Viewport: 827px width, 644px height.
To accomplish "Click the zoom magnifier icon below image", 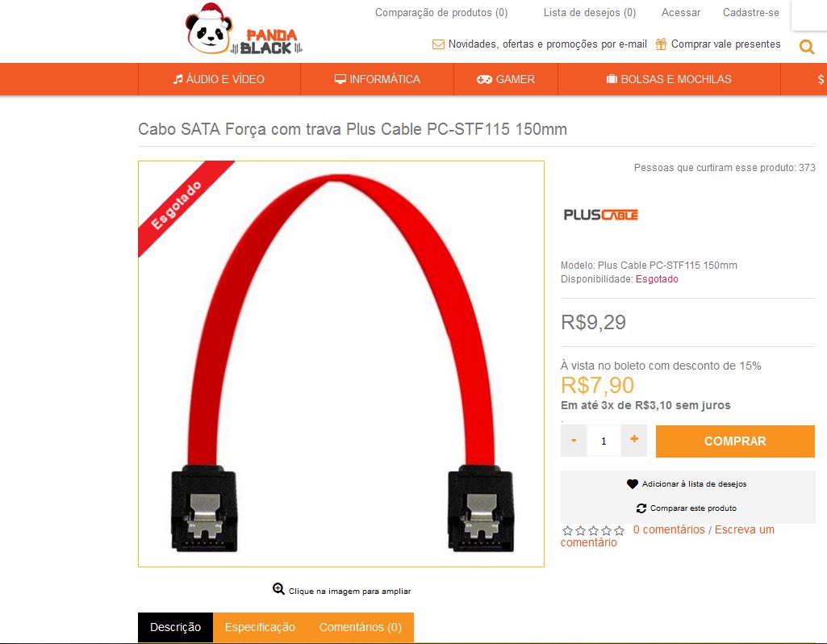I will pyautogui.click(x=278, y=588).
